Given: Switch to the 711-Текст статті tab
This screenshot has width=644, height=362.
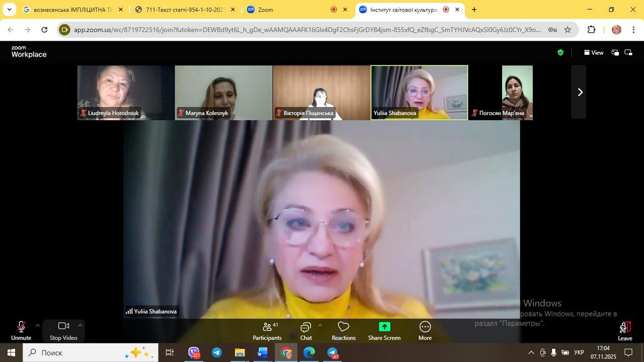Looking at the screenshot, I should coord(184,10).
